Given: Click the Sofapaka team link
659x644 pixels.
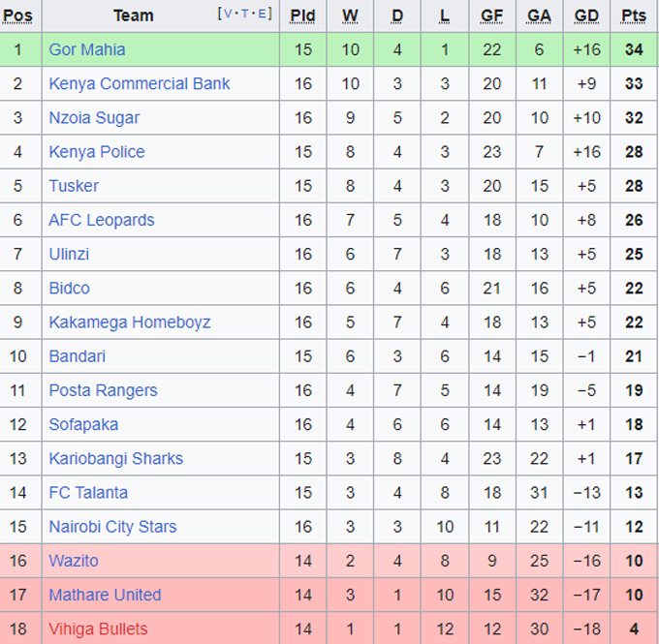Looking at the screenshot, I should click(x=84, y=424).
